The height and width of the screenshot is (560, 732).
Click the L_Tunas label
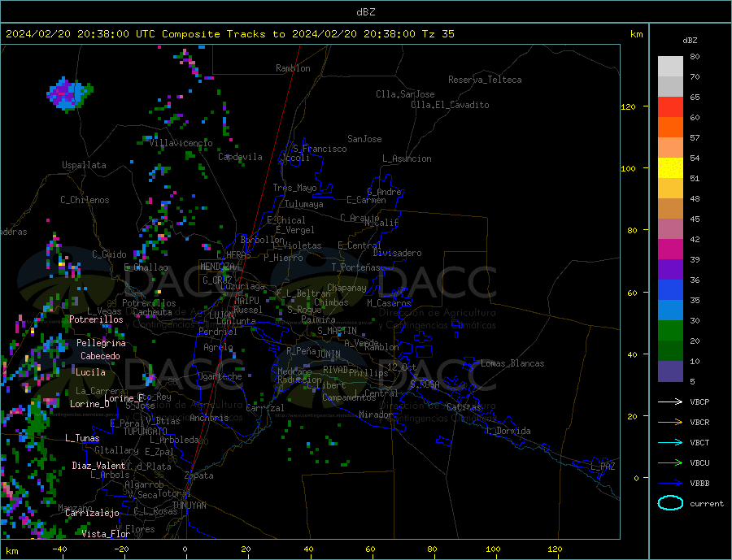(82, 438)
